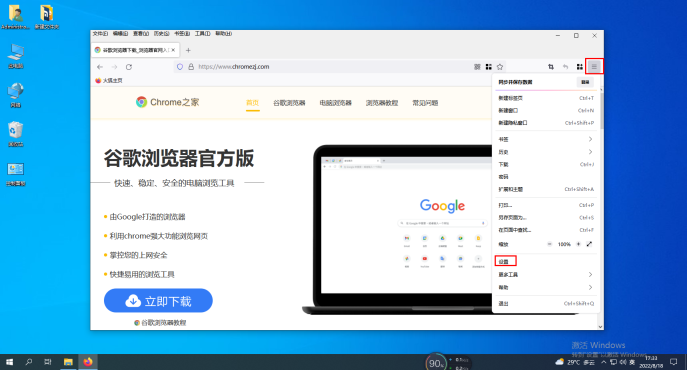The width and height of the screenshot is (687, 370).
Task: Go to the 浏览器教程 nav tab
Action: [x=382, y=103]
